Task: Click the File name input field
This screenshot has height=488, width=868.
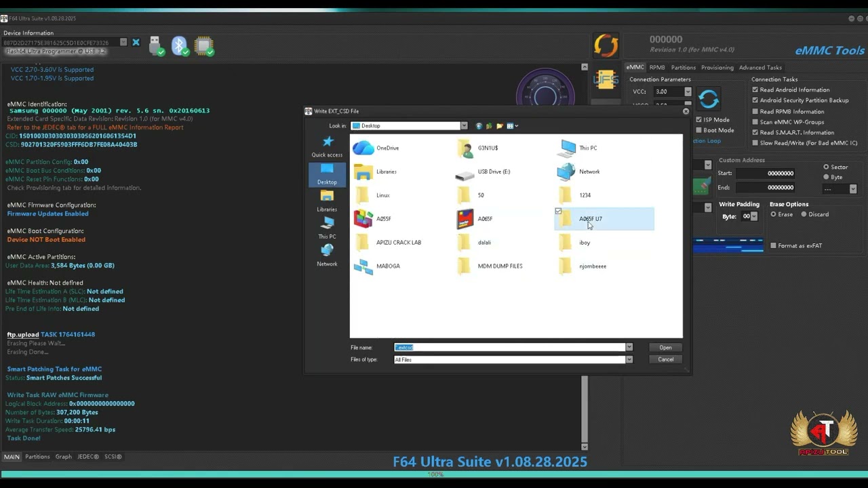Action: point(509,347)
